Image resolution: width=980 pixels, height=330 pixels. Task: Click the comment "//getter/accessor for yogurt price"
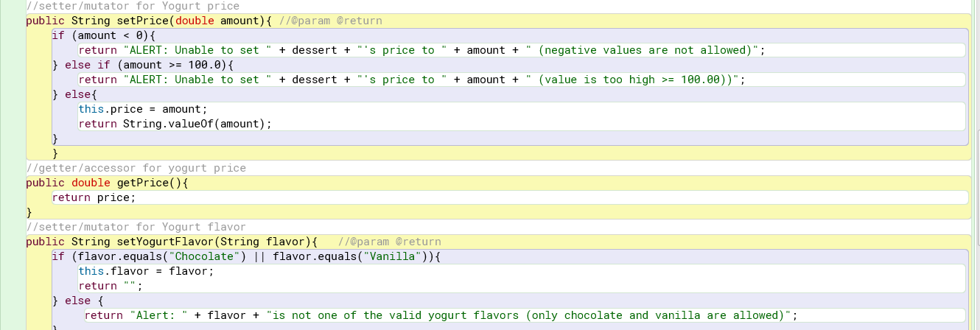pyautogui.click(x=136, y=168)
